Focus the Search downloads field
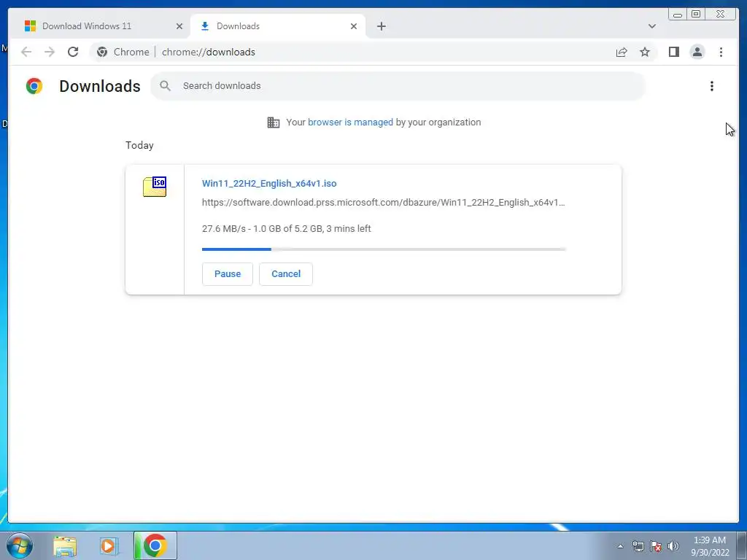 (x=398, y=86)
